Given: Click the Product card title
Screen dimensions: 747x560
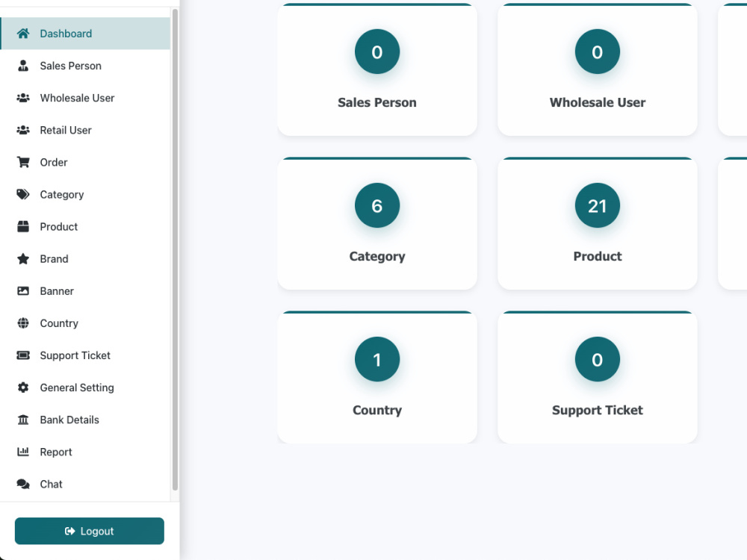Looking at the screenshot, I should (598, 256).
